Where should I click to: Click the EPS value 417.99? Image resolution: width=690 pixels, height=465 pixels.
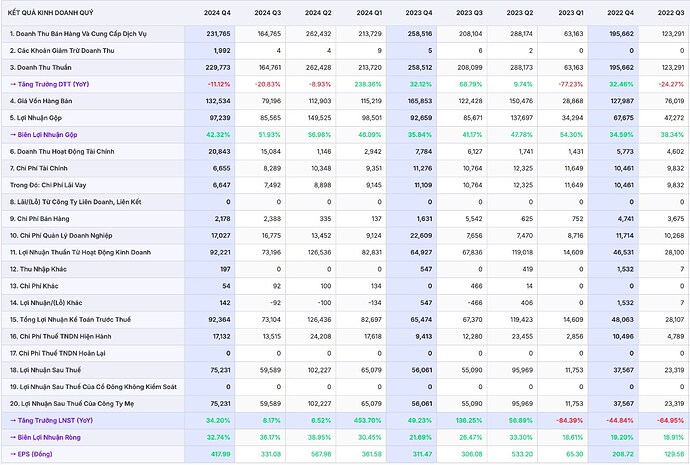(x=216, y=453)
